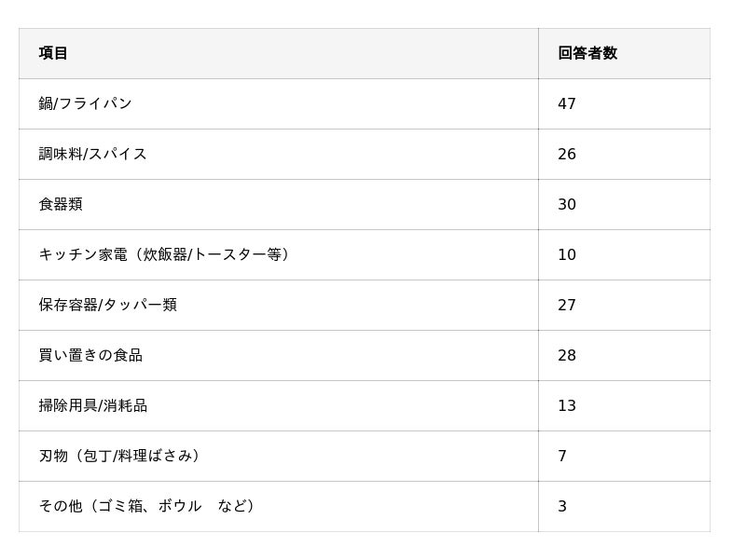
Task: Click the 項目 column header
Action: 53,53
